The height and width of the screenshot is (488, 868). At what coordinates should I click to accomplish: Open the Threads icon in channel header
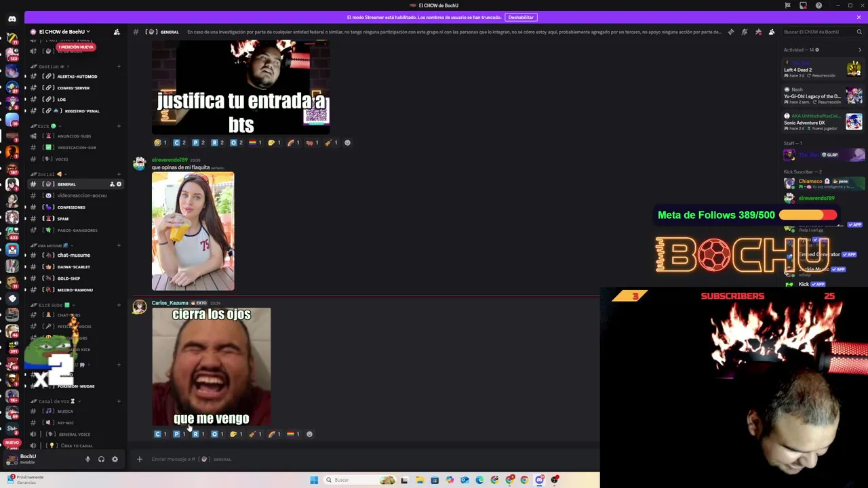[730, 32]
